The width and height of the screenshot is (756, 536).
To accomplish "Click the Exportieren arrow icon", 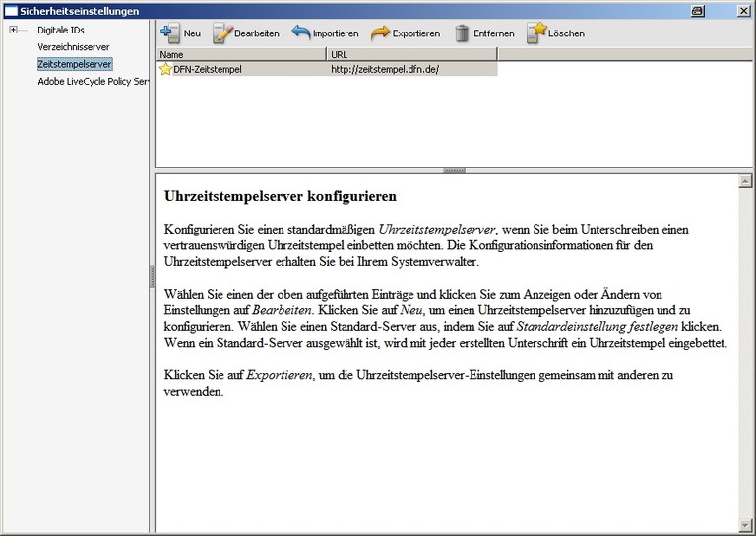I will pos(380,33).
